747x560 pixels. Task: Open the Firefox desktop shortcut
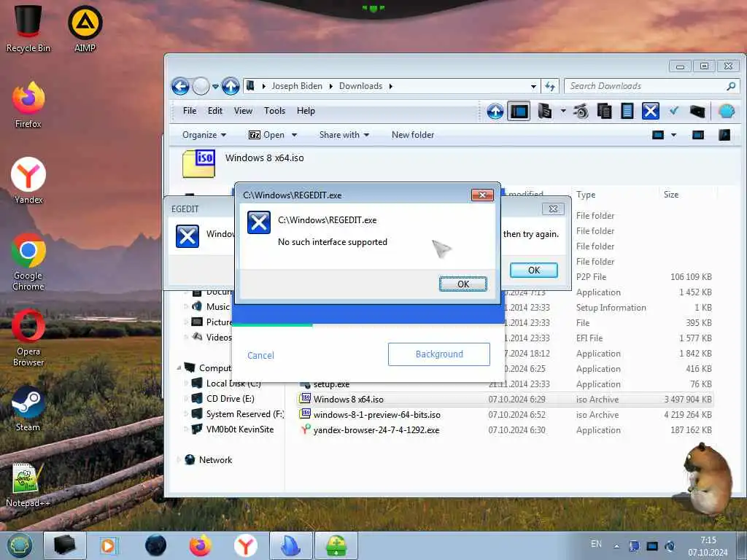(x=28, y=105)
